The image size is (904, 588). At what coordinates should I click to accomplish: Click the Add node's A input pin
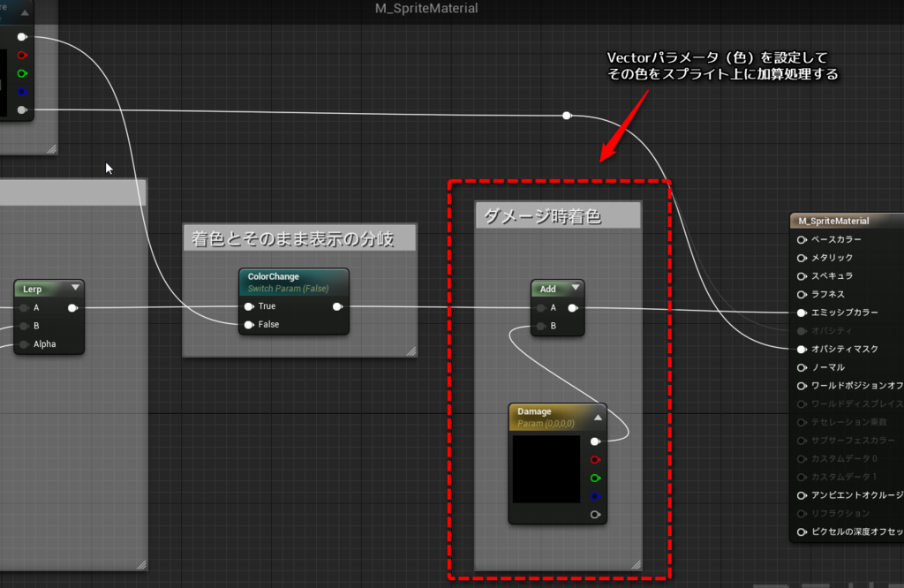tap(541, 308)
